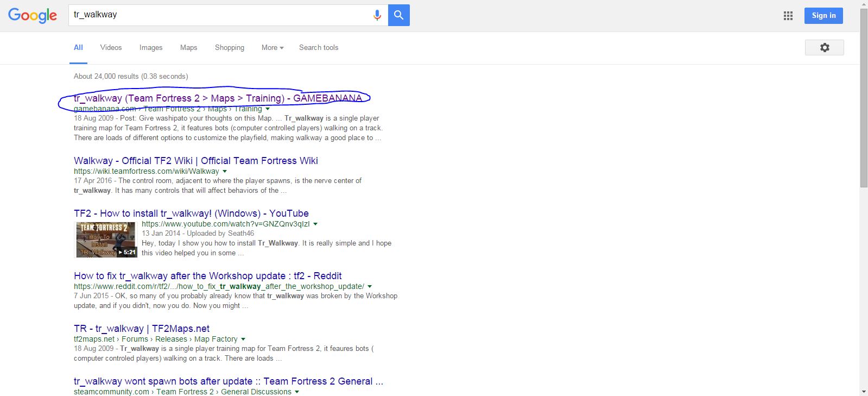Switch to the Images tab
The image size is (868, 396).
point(151,48)
